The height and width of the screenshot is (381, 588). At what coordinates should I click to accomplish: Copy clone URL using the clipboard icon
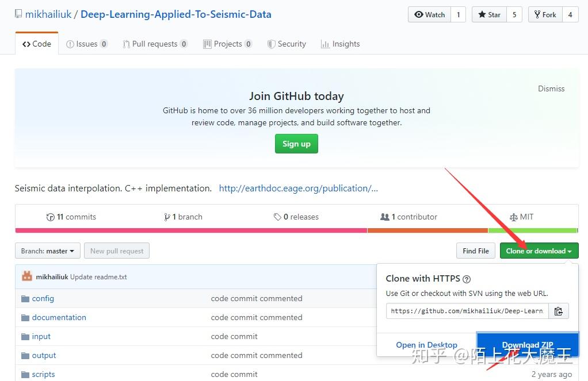click(x=558, y=310)
